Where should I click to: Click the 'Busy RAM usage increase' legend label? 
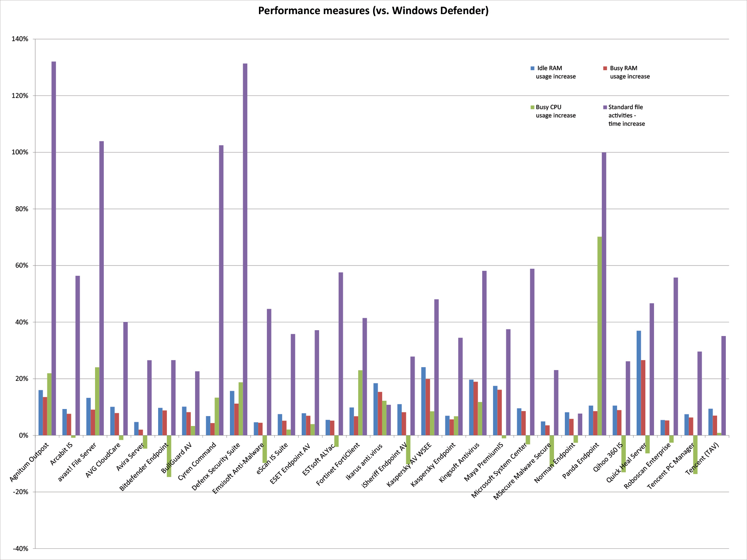tap(630, 72)
